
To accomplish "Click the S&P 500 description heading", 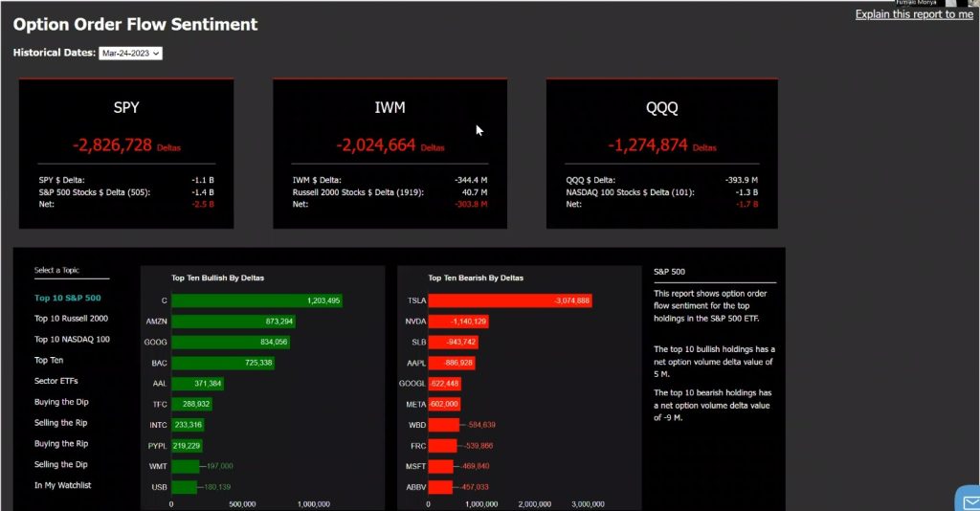I will (x=669, y=272).
